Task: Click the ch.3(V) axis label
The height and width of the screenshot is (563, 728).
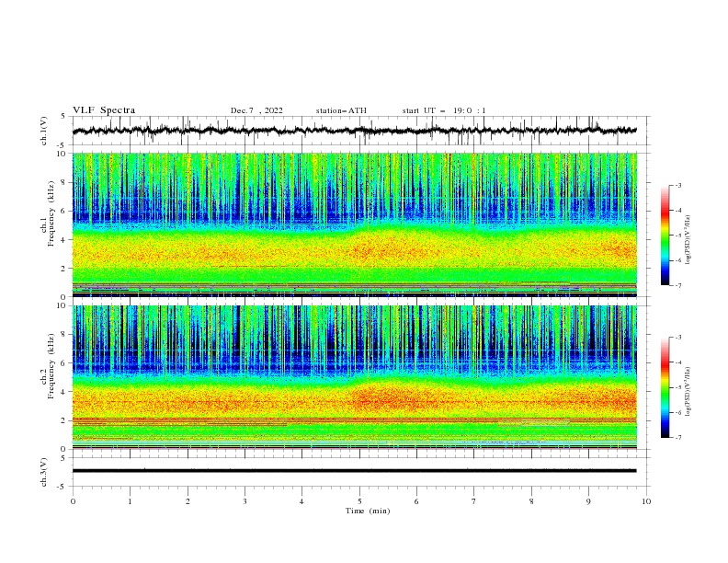Action: tap(44, 472)
